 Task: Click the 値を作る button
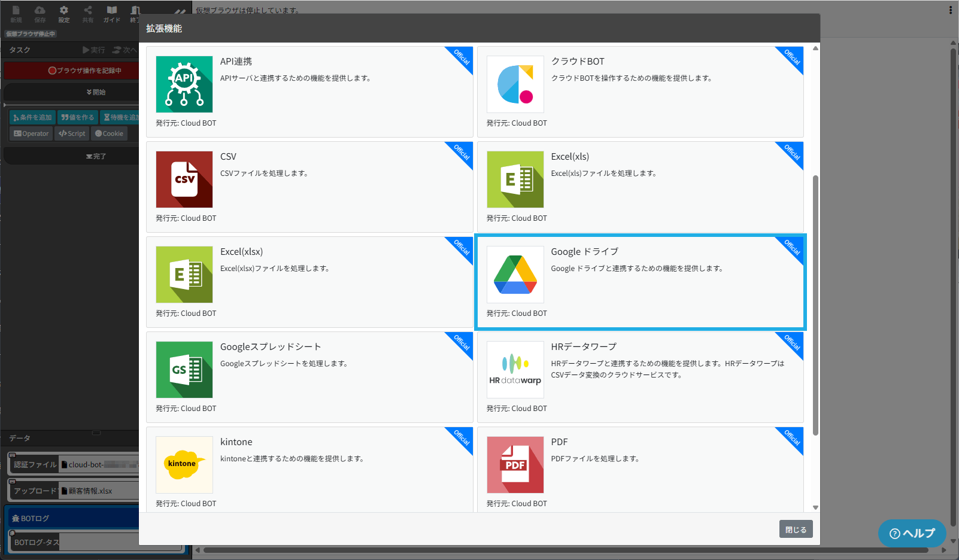click(78, 117)
